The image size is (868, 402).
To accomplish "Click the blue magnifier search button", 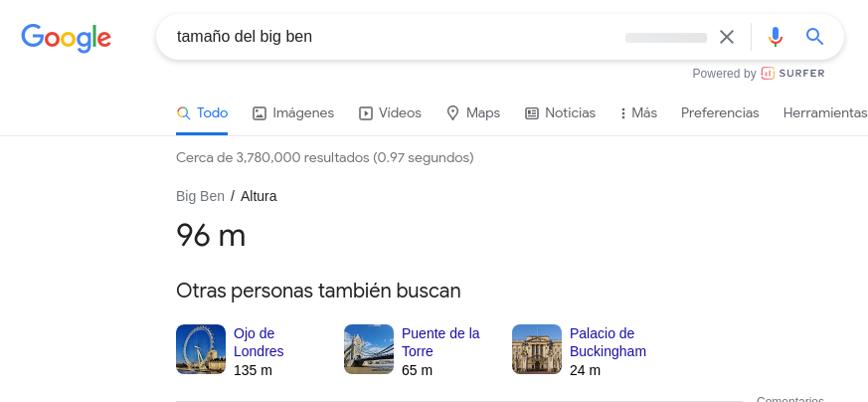I will pos(815,37).
